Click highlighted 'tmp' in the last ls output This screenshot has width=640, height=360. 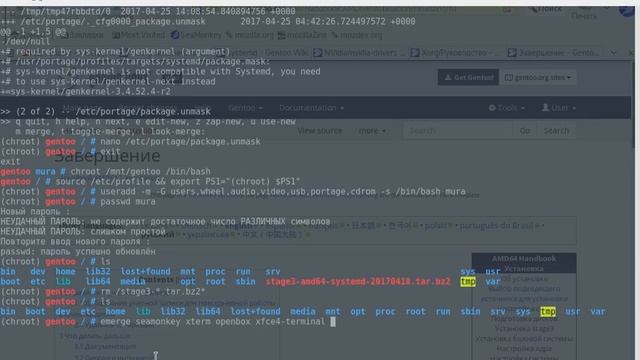pos(548,311)
